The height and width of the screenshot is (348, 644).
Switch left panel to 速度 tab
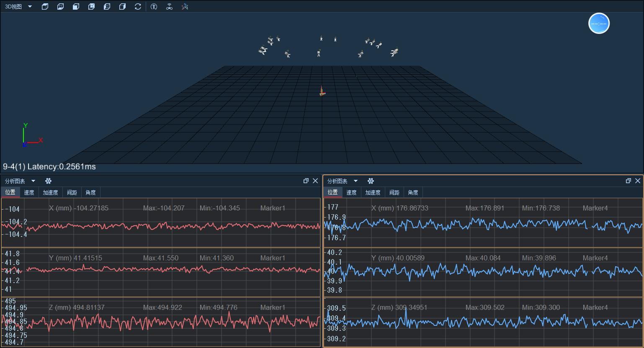click(x=29, y=192)
